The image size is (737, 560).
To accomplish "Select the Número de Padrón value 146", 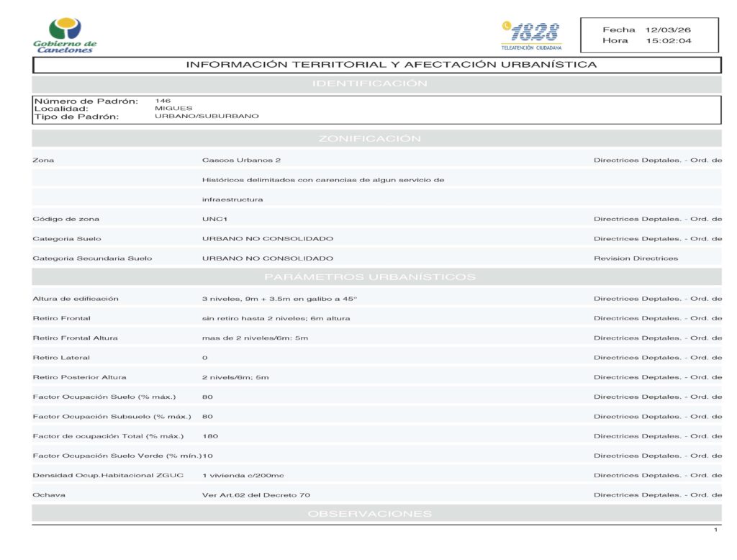I will [x=163, y=101].
